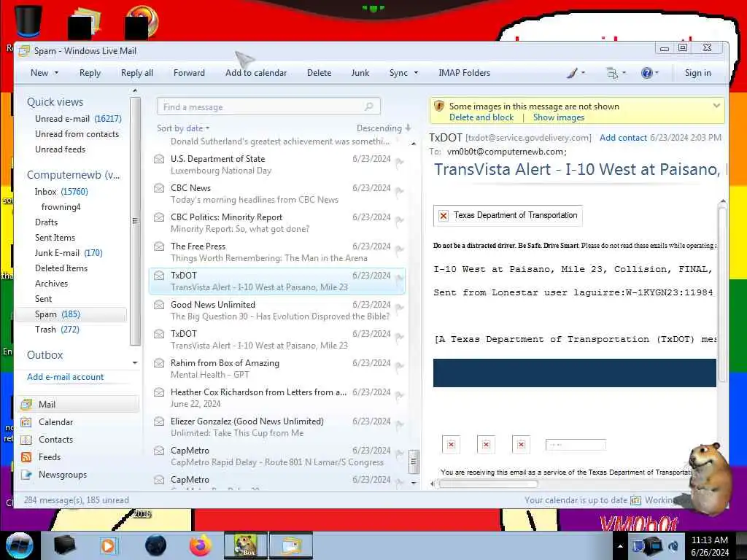Switch to Contacts view icon
This screenshot has height=560, width=747.
[x=26, y=440]
